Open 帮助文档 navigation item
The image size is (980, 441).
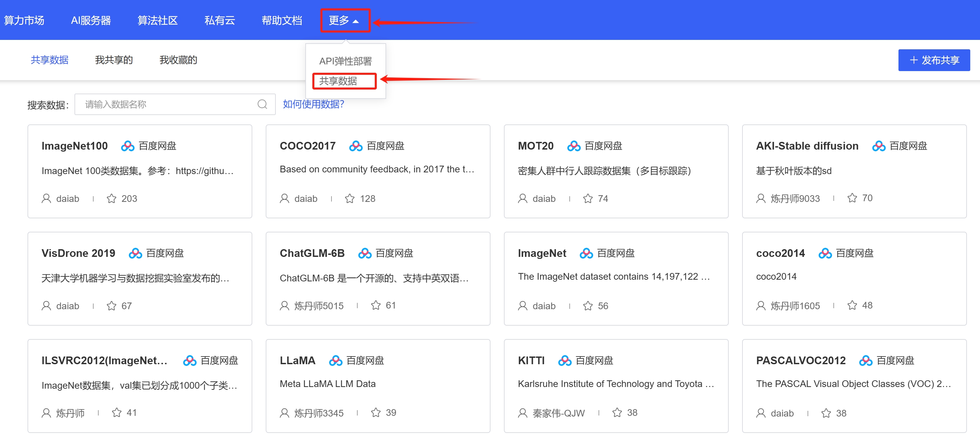(x=282, y=20)
